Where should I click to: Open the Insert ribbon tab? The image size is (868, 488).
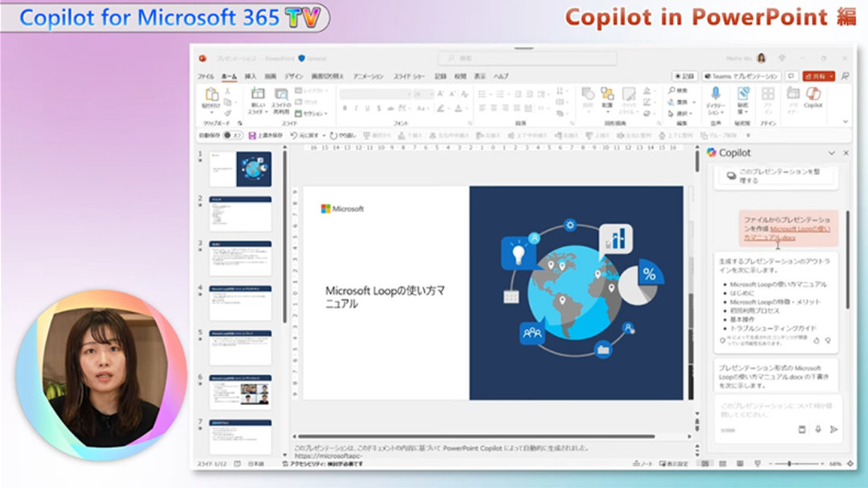(250, 76)
